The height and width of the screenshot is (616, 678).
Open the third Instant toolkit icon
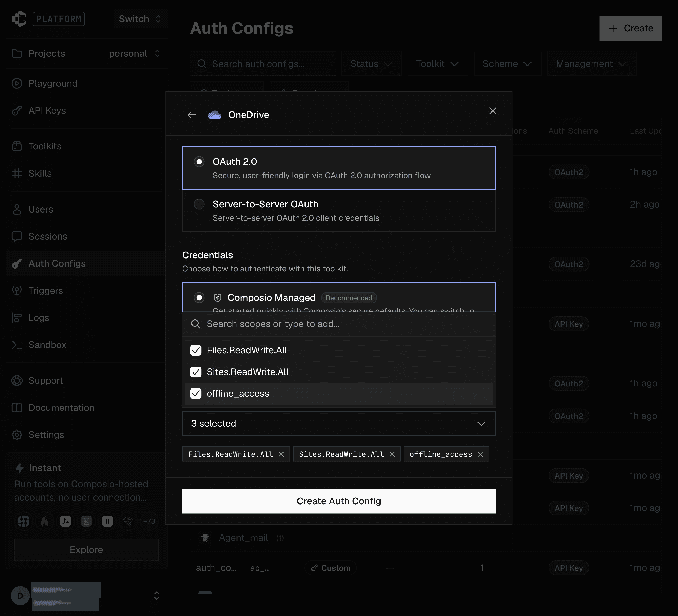pyautogui.click(x=66, y=521)
